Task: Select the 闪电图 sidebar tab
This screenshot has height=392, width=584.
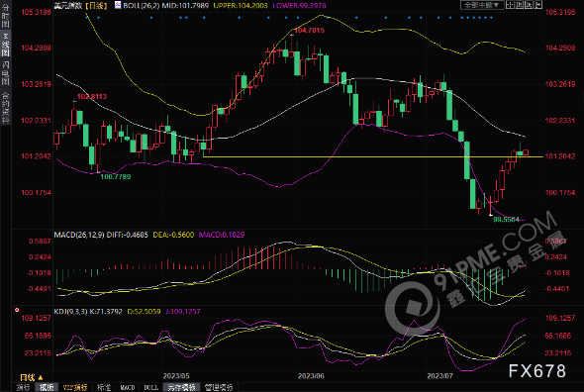Action: 5,73
